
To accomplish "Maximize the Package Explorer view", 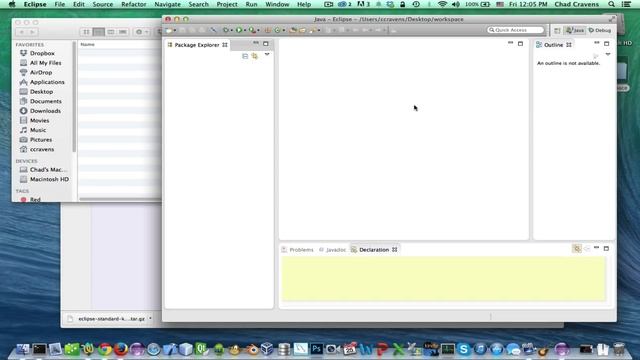I will pos(266,43).
